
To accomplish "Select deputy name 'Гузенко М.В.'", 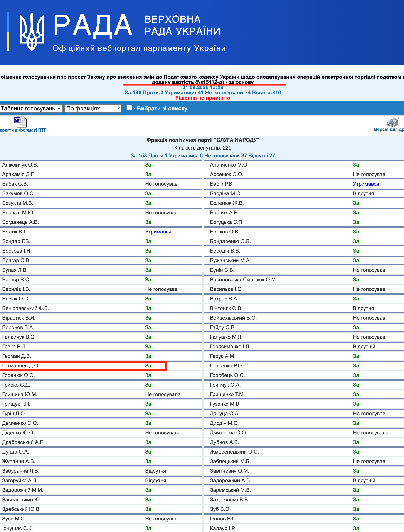I will click(225, 404).
